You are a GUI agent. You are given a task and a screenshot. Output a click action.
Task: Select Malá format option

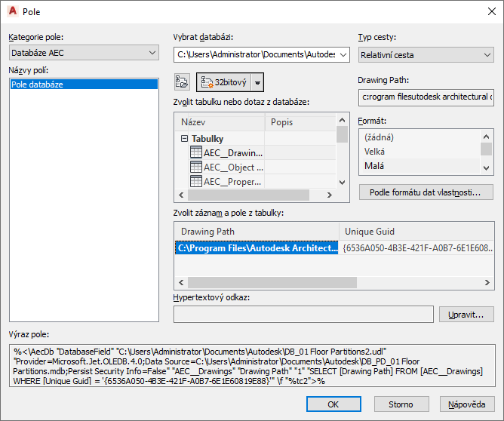pyautogui.click(x=422, y=166)
